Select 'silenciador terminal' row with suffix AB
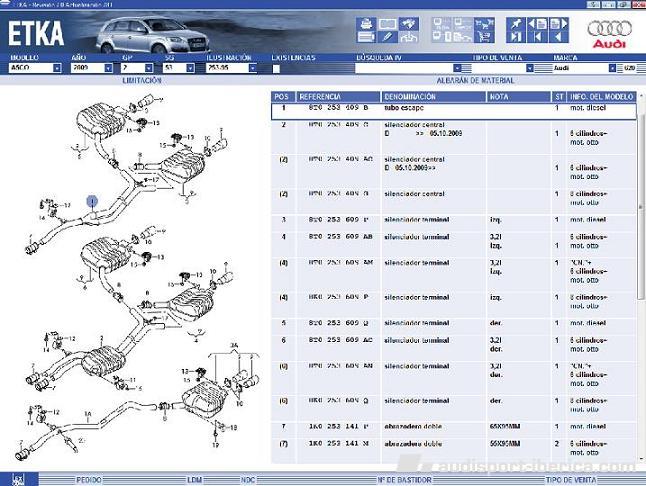Viewport: 646px width, 486px height. point(454,241)
